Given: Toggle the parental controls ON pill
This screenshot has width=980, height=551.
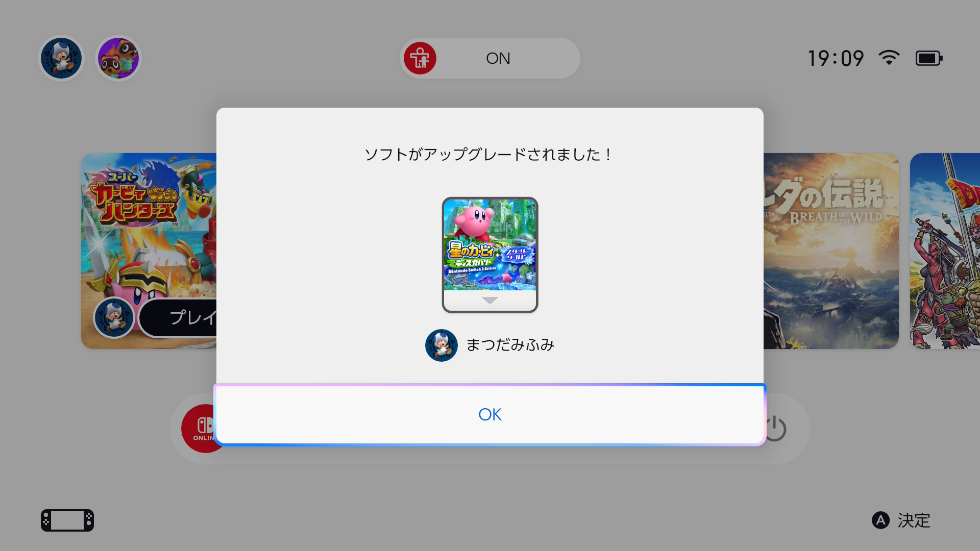Looking at the screenshot, I should 490,58.
